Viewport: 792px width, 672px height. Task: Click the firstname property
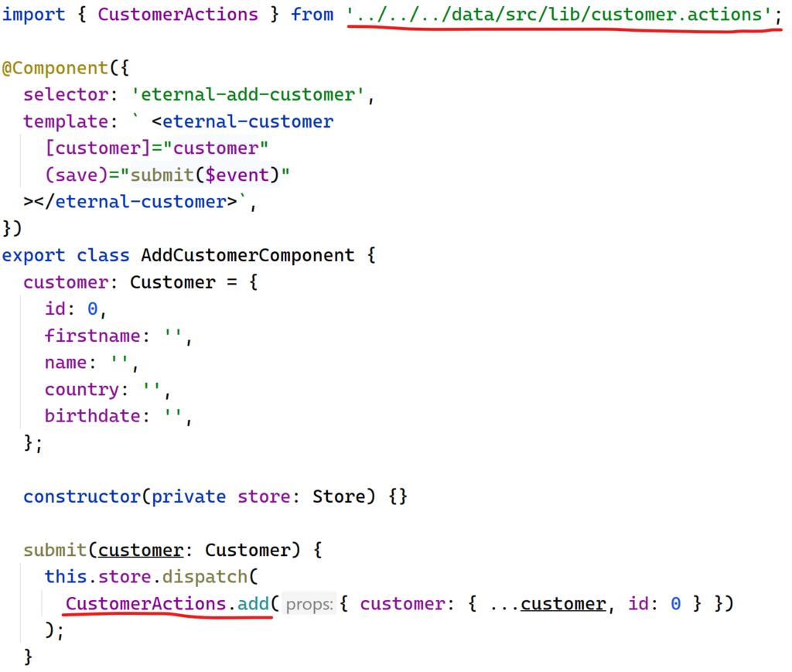(93, 336)
